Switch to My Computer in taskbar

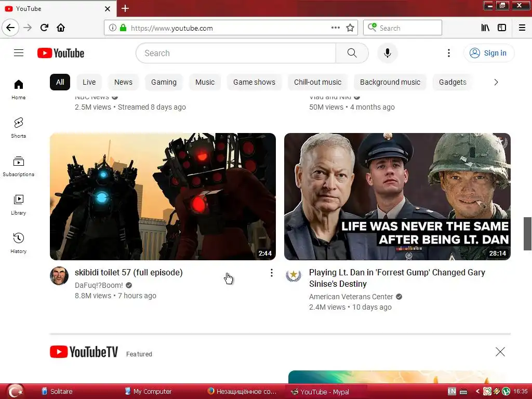[148, 392]
